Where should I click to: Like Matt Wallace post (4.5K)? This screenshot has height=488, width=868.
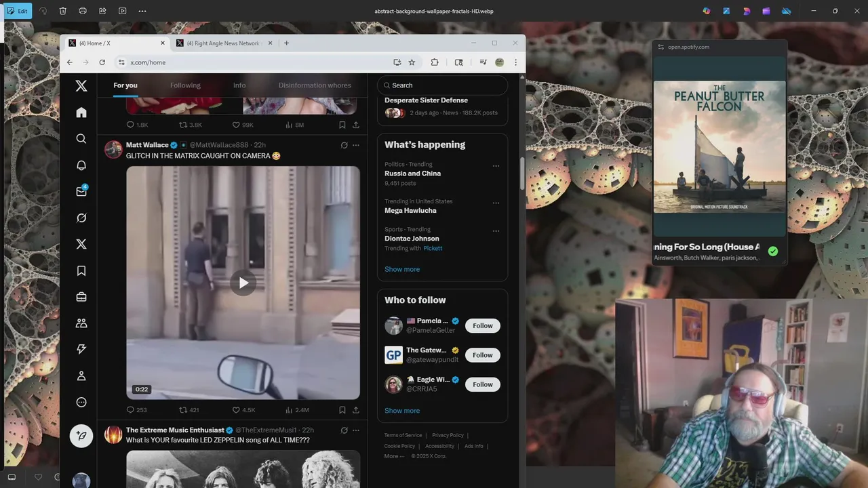click(243, 410)
